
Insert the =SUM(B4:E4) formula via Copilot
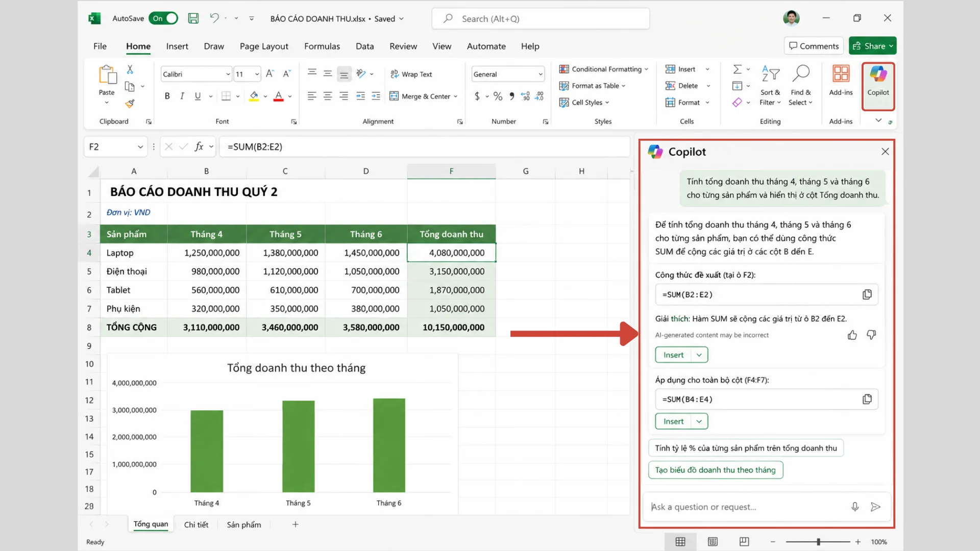pos(673,421)
